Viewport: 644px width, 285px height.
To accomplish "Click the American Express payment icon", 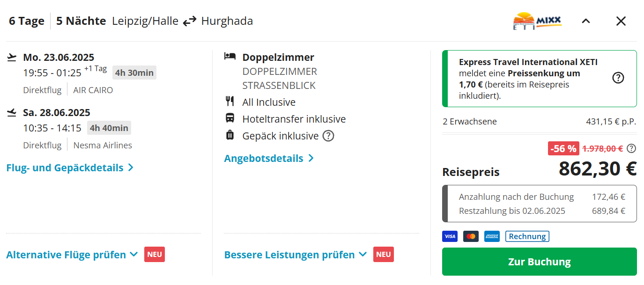I will (x=492, y=236).
